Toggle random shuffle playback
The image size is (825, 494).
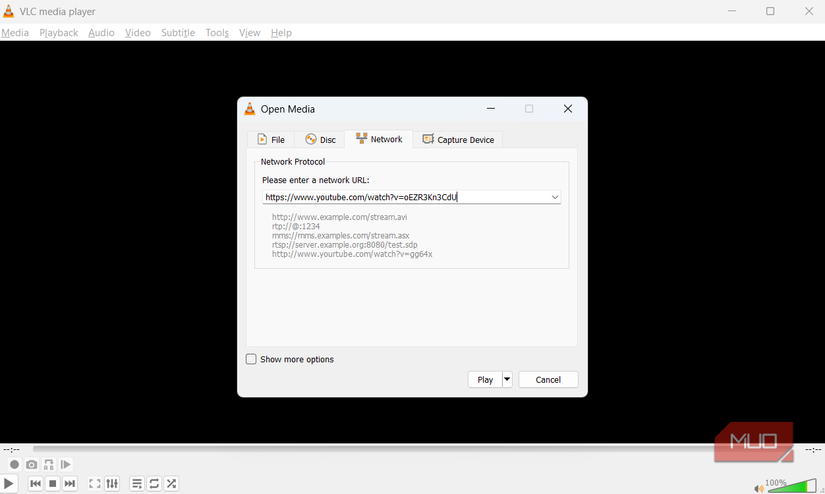click(x=172, y=483)
